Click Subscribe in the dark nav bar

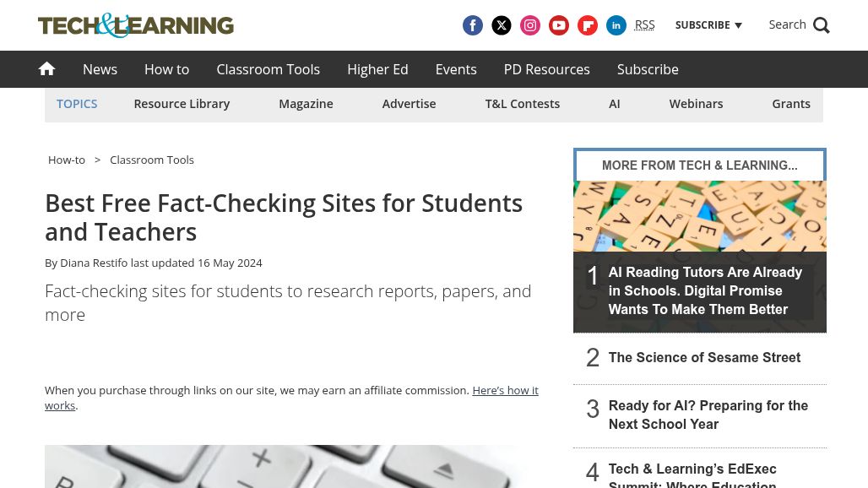tap(648, 69)
